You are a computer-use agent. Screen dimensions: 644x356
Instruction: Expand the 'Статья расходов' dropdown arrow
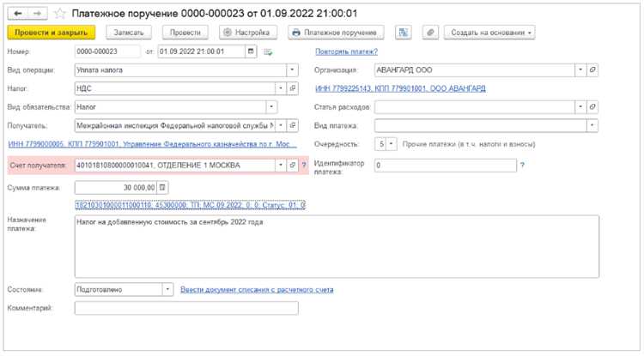580,107
